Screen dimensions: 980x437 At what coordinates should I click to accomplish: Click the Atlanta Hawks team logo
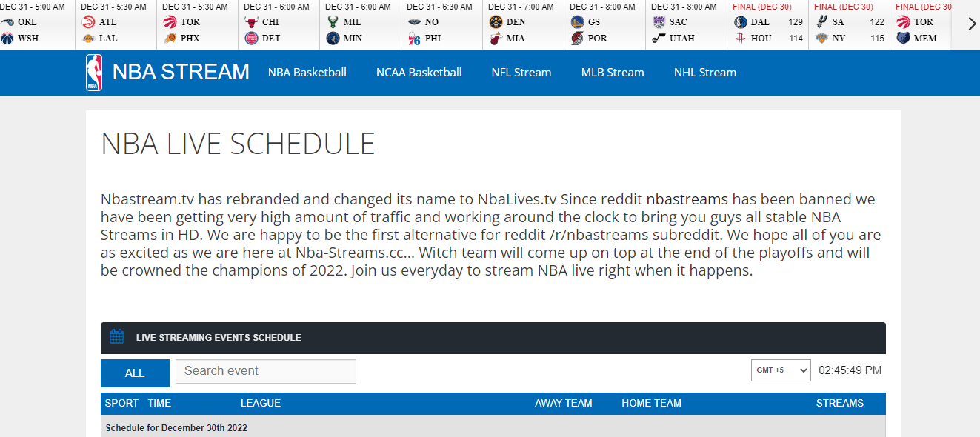pos(89,22)
